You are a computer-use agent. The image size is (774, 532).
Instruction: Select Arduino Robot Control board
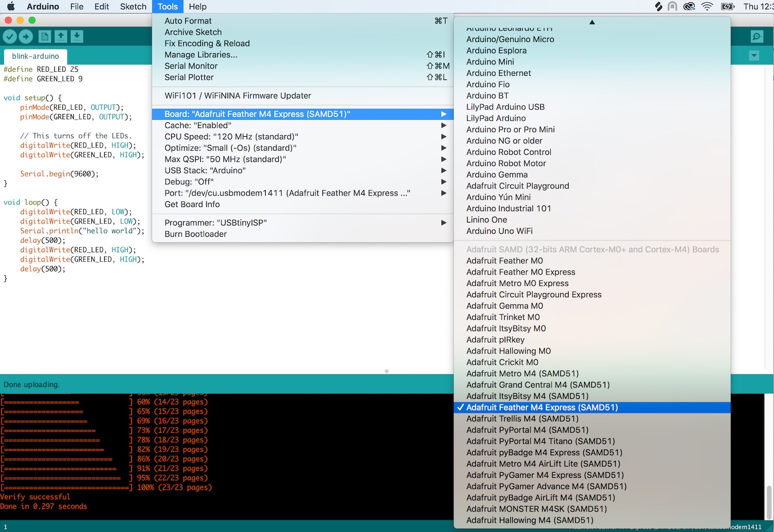point(592,152)
